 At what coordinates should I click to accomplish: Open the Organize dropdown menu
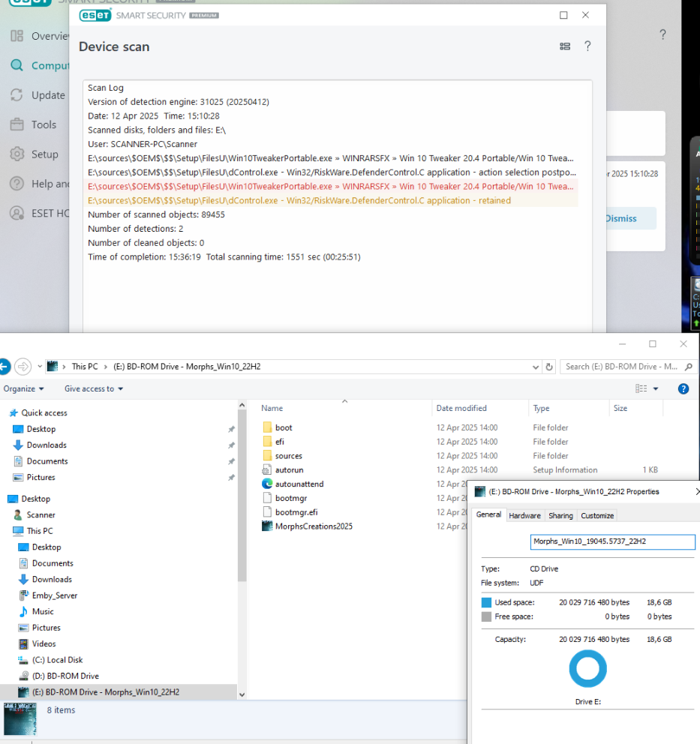tap(24, 388)
